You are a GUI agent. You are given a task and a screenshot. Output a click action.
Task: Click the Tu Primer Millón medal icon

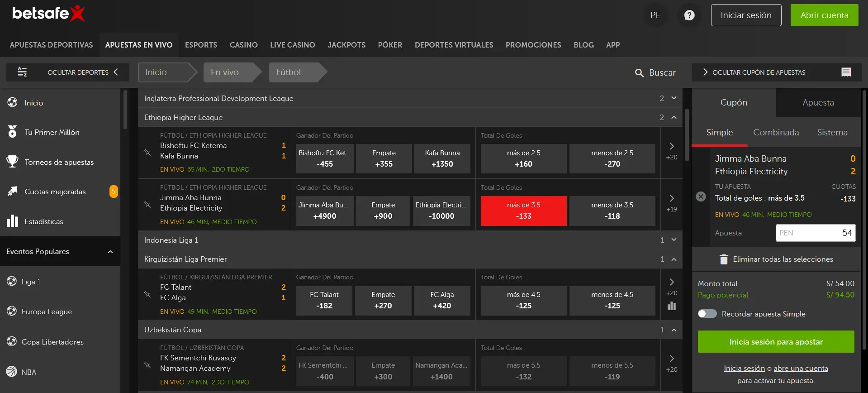coord(12,132)
